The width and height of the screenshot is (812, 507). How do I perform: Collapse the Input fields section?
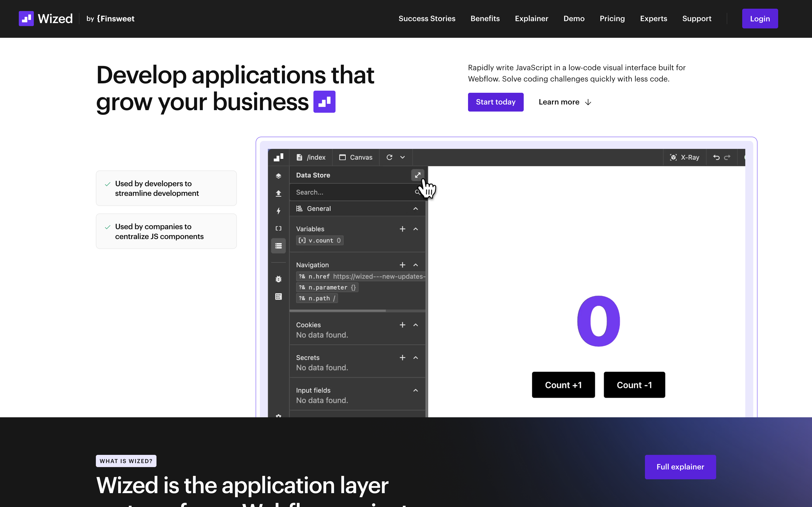click(x=416, y=390)
